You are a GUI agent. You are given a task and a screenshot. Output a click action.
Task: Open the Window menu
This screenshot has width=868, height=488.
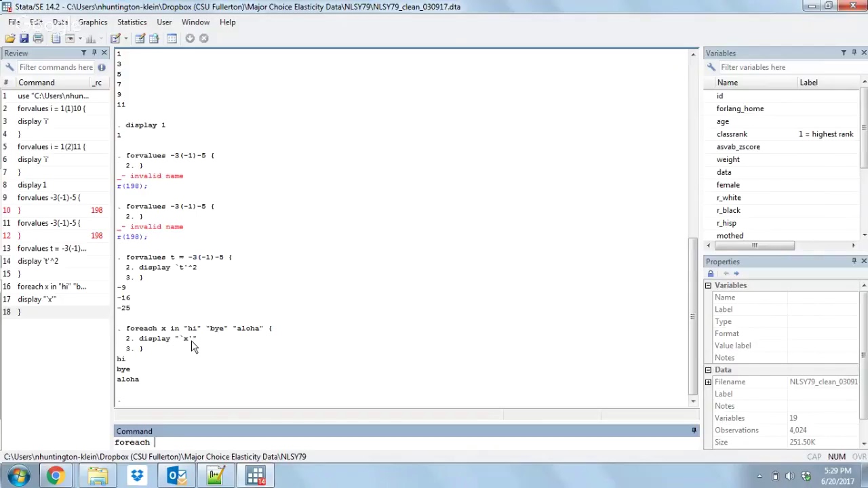coord(195,22)
